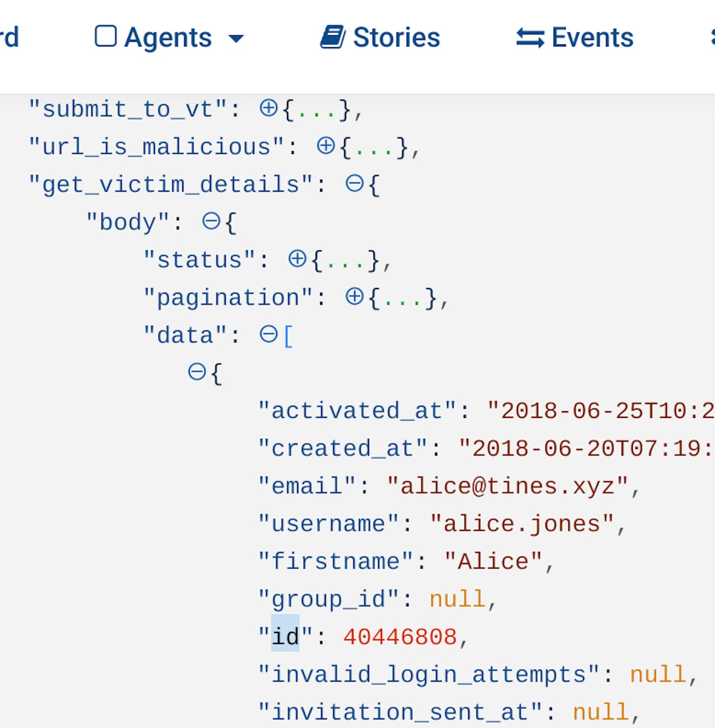
Task: Click the Agents square icon
Action: coord(106,37)
